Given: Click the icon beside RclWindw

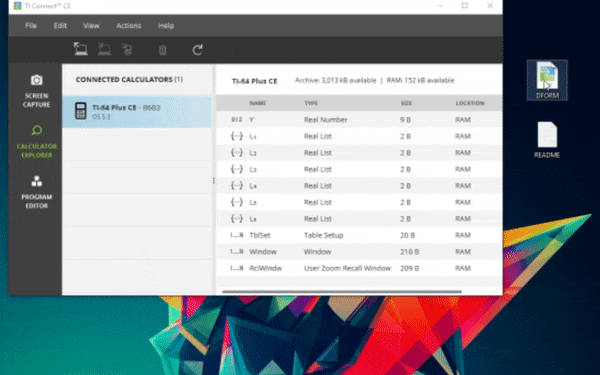Looking at the screenshot, I should click(x=237, y=268).
